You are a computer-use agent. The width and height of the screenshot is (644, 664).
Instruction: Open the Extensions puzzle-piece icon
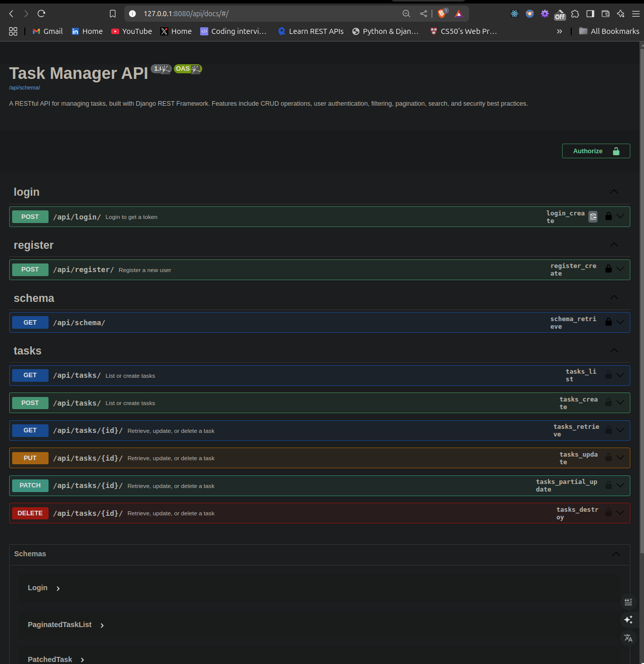(x=575, y=14)
